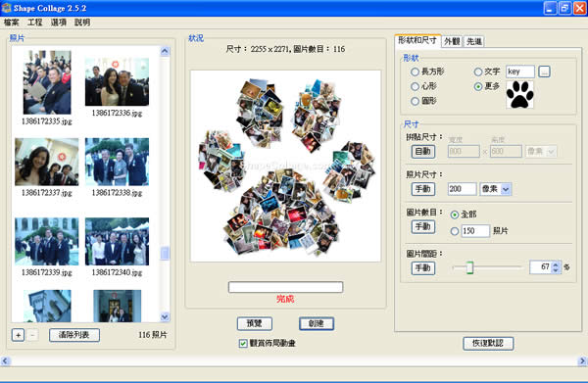Open the font browse button next to key
588x383 pixels.
[x=544, y=72]
